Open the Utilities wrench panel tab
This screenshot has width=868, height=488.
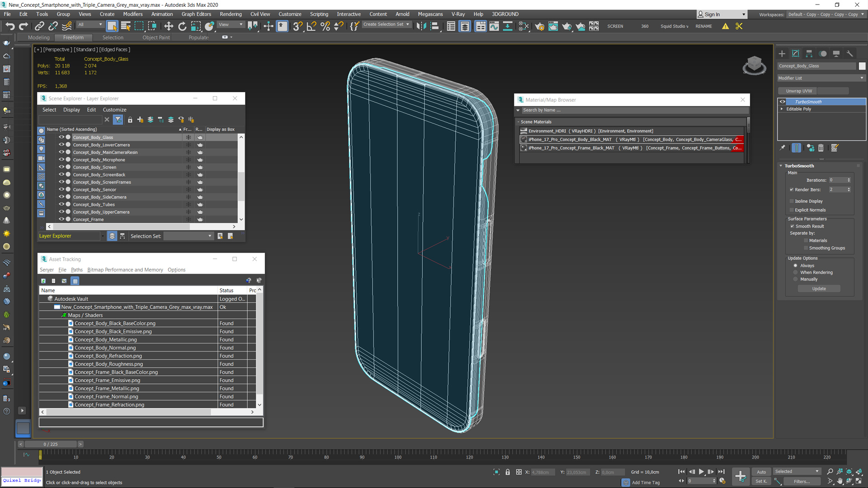850,54
